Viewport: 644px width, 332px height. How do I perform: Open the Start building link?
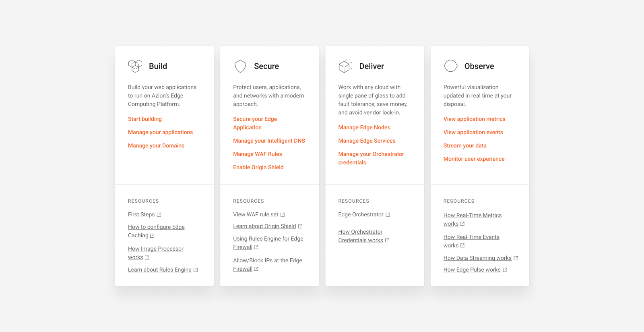(145, 119)
